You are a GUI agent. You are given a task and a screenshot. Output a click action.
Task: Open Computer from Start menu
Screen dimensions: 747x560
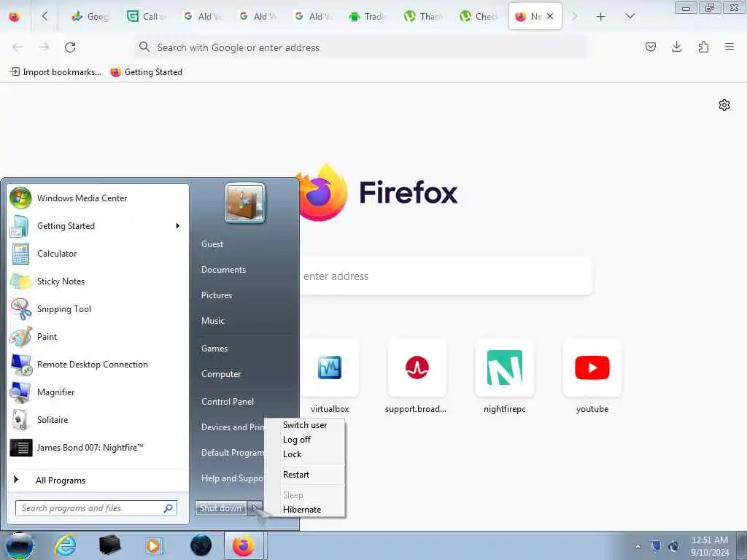coord(220,374)
